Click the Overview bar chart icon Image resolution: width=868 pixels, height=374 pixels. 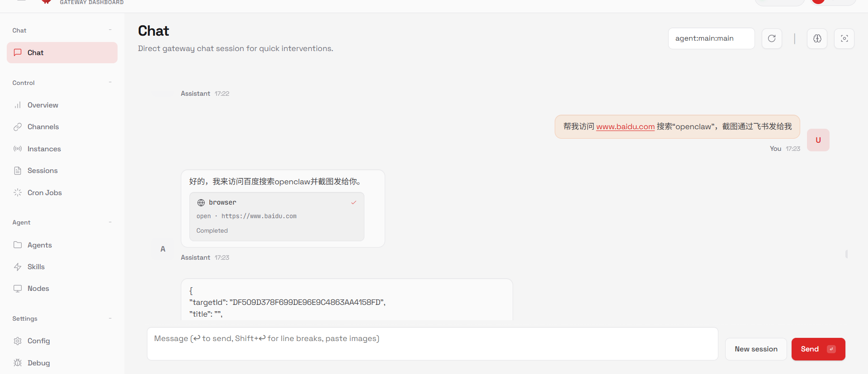click(18, 105)
